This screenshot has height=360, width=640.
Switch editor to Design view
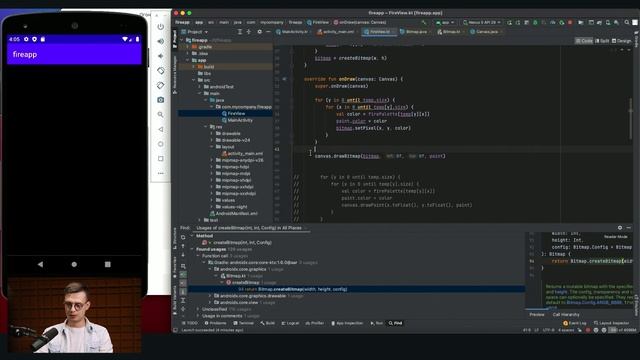622,41
